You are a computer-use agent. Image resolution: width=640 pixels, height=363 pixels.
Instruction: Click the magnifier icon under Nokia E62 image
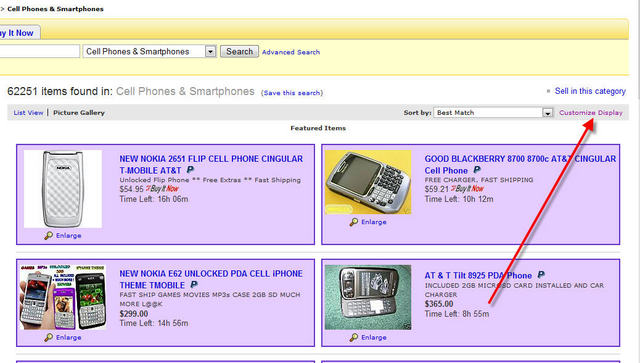tap(49, 337)
